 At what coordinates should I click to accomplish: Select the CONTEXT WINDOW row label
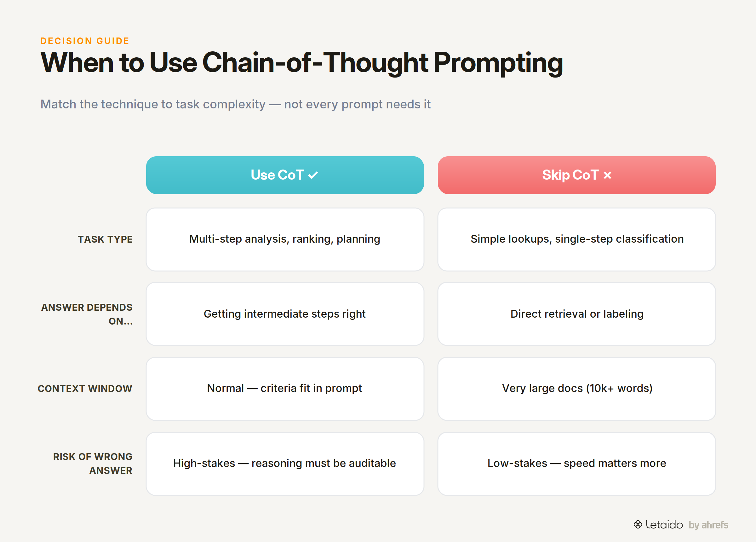click(85, 389)
